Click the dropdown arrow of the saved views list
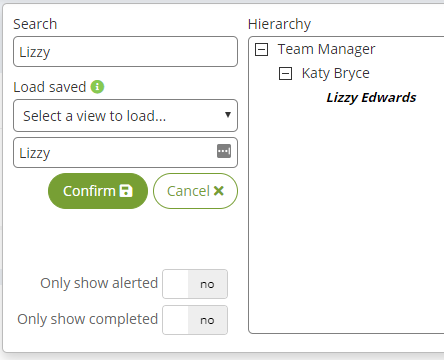 [x=228, y=115]
